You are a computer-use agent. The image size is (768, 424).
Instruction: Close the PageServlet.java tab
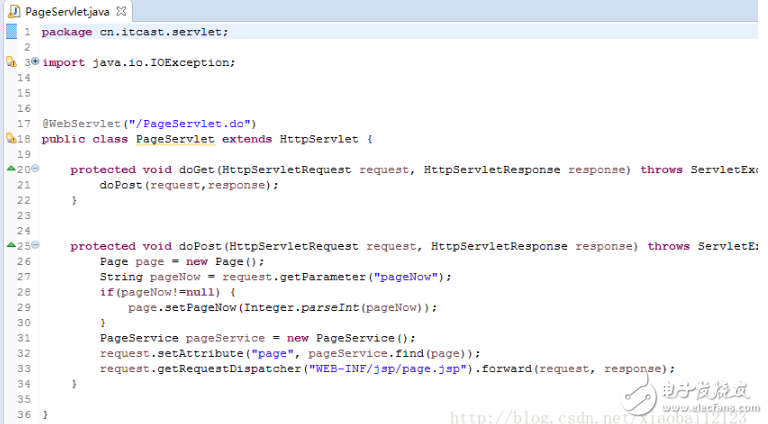click(x=120, y=10)
